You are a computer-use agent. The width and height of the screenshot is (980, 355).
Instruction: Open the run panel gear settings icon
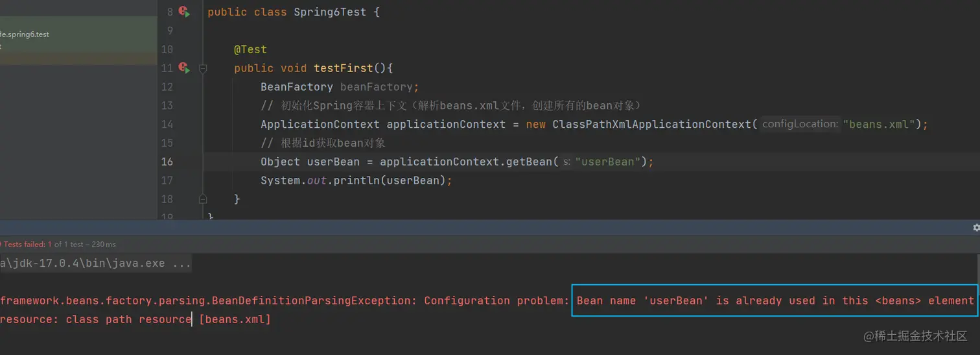pyautogui.click(x=976, y=228)
